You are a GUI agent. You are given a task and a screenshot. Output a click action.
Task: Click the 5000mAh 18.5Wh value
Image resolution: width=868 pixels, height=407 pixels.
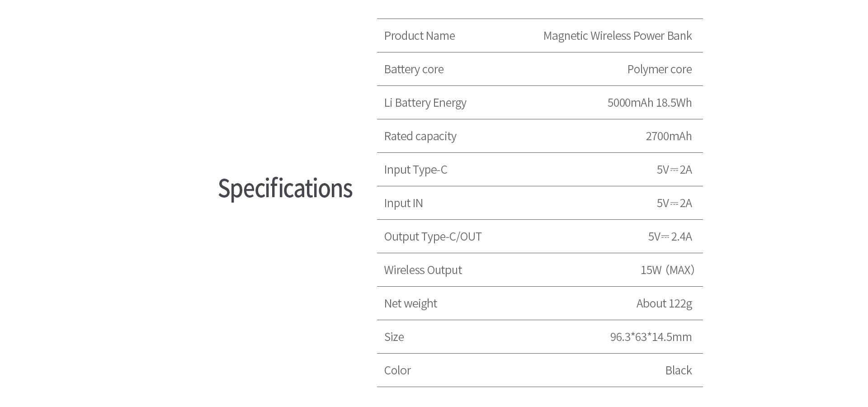649,103
